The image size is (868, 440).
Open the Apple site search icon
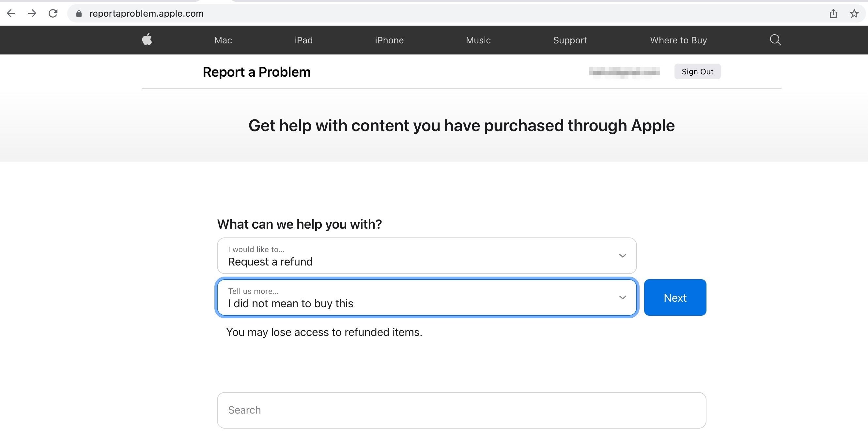coord(775,40)
